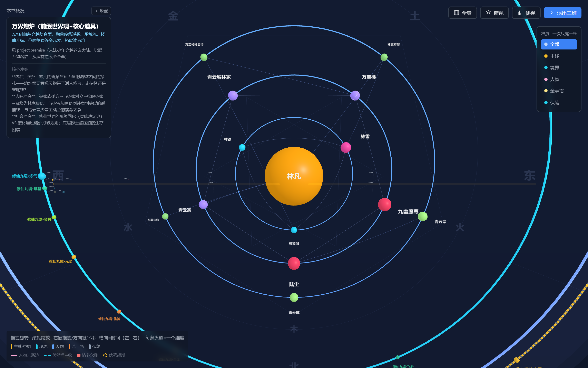This screenshot has width=588, height=368.
Task: Select the green 青云城 location node
Action: 294,297
